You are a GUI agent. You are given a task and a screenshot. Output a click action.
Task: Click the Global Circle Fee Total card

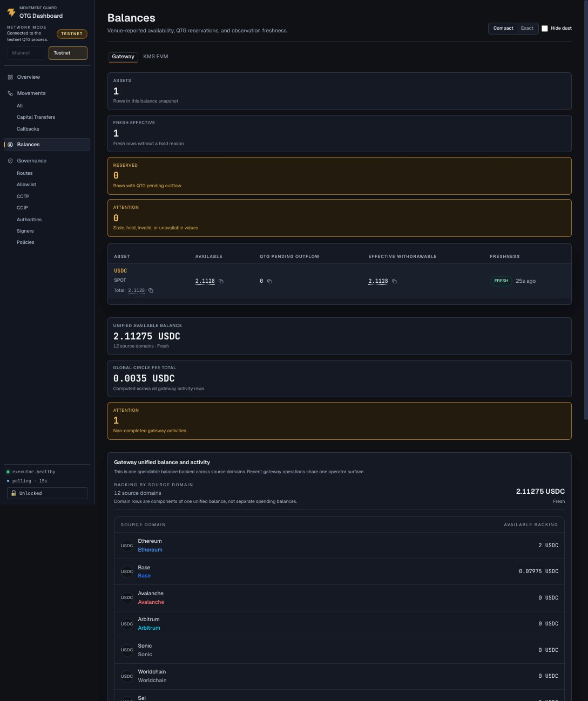340,378
